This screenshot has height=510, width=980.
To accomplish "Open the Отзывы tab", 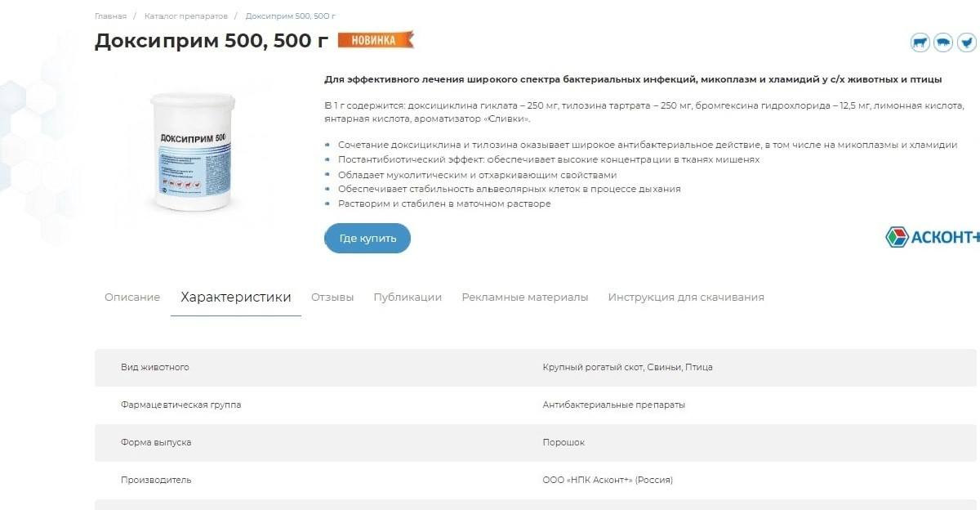I will coord(332,297).
